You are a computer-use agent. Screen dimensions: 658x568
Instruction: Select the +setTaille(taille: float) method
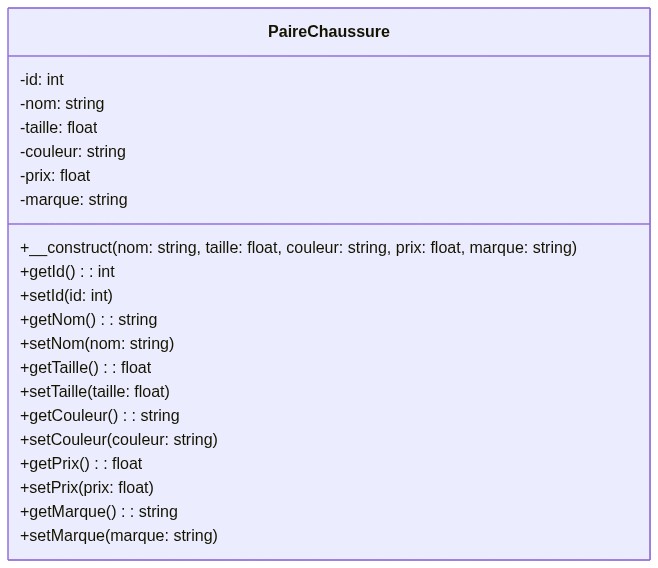(x=95, y=392)
